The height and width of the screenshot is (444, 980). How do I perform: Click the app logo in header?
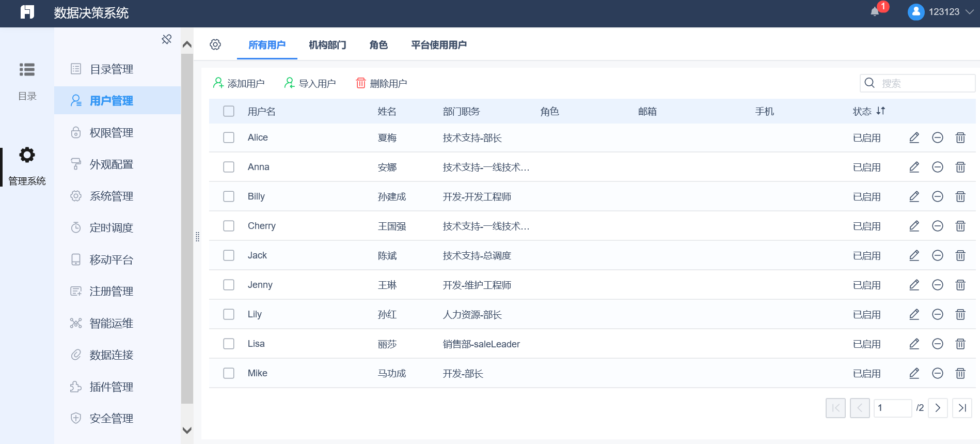tap(27, 12)
